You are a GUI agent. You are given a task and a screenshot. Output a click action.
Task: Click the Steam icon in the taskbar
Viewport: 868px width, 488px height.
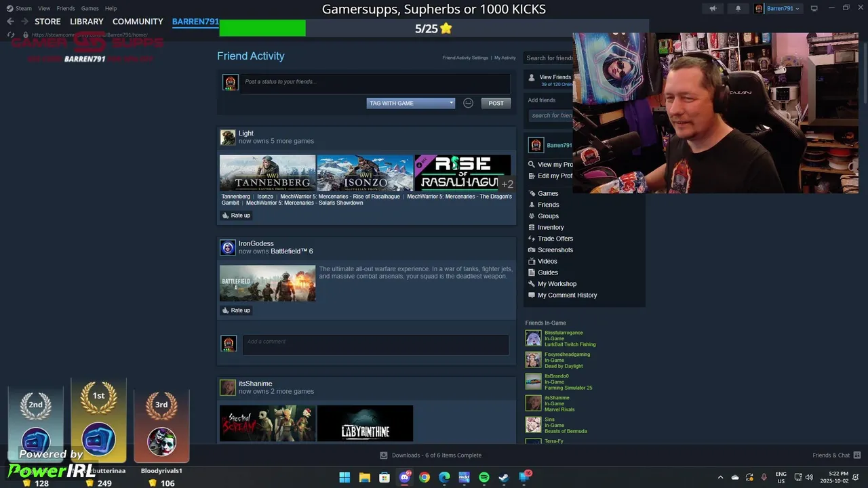coord(504,477)
